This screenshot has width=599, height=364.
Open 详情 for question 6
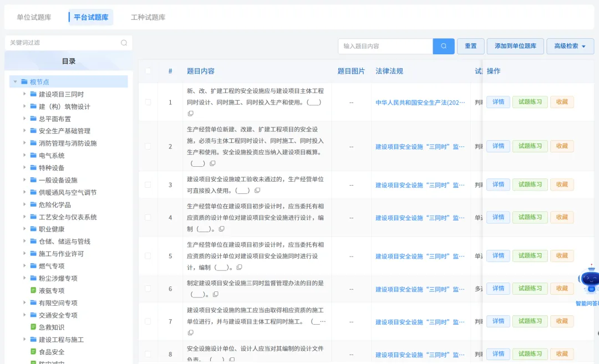pos(498,289)
